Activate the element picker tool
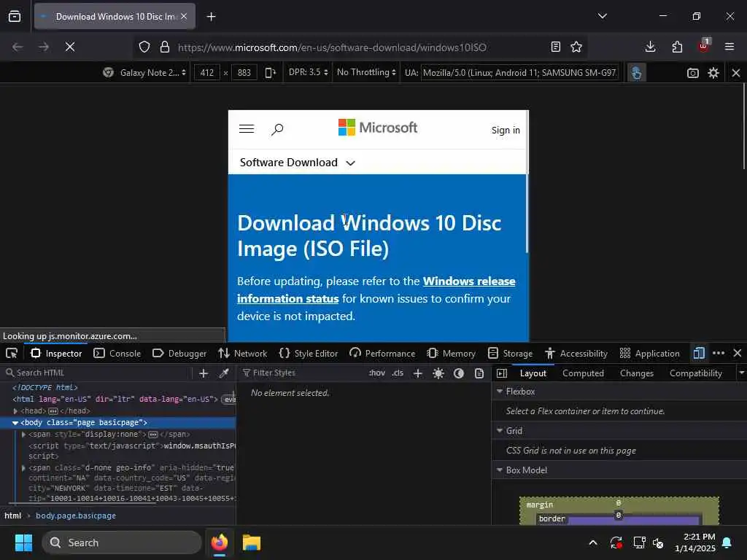Image resolution: width=747 pixels, height=560 pixels. (12, 354)
